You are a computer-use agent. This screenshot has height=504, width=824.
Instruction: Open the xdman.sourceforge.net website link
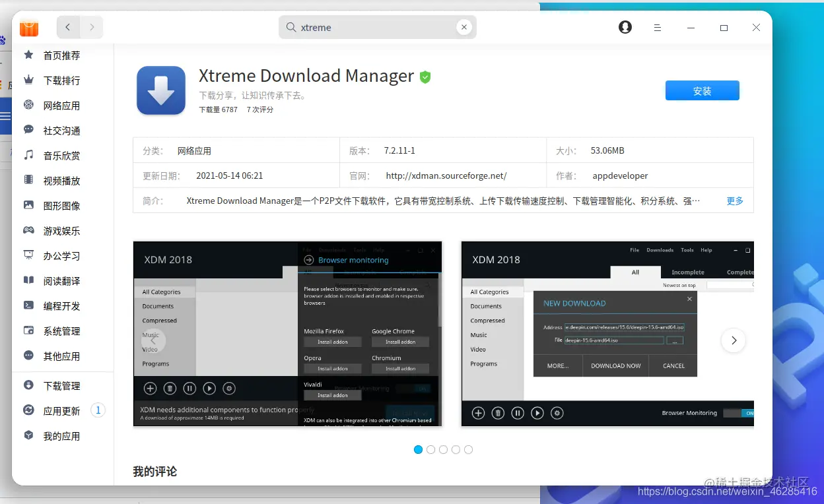pos(446,175)
